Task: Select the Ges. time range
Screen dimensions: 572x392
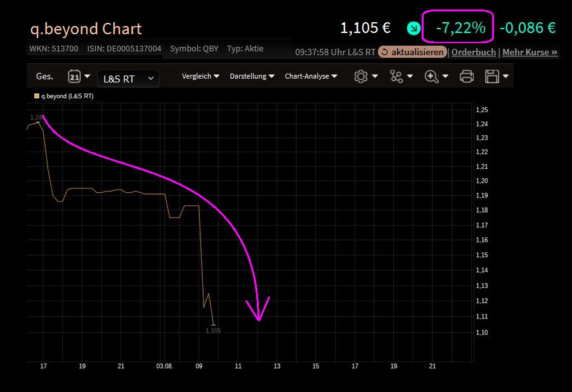Action: pos(44,76)
